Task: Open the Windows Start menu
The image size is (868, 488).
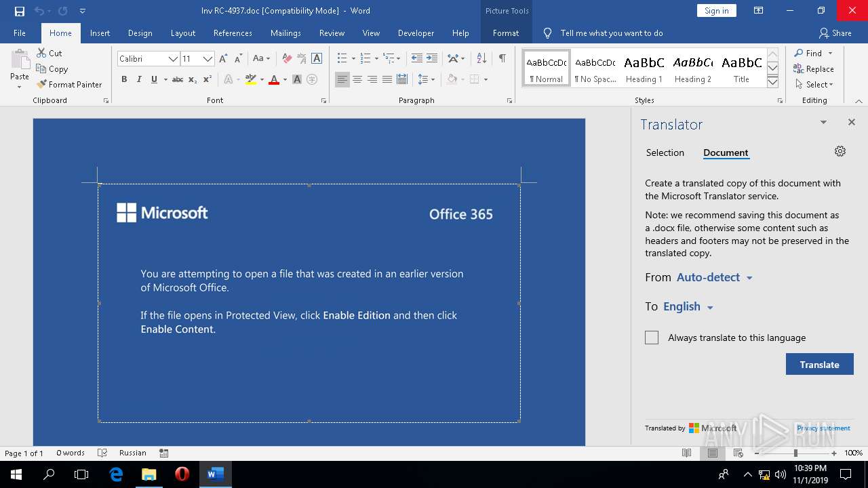Action: [16, 474]
